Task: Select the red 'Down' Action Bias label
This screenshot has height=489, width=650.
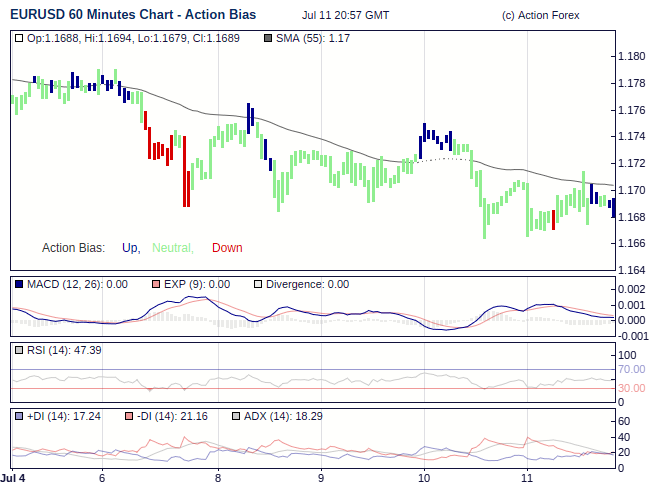Action: pos(227,248)
